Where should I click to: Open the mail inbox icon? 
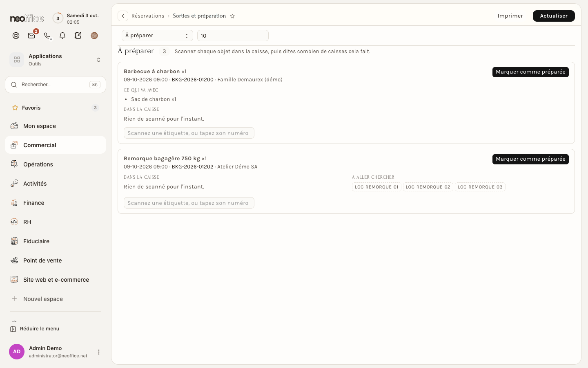tap(31, 36)
